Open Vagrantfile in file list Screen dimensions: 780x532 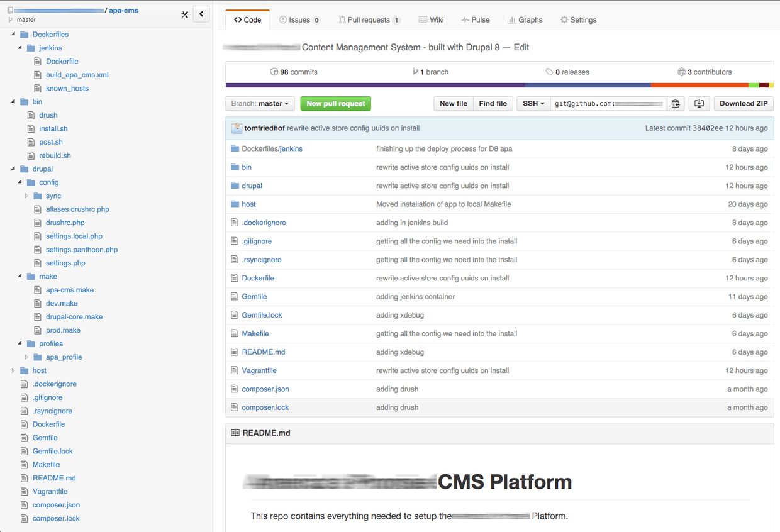(259, 371)
